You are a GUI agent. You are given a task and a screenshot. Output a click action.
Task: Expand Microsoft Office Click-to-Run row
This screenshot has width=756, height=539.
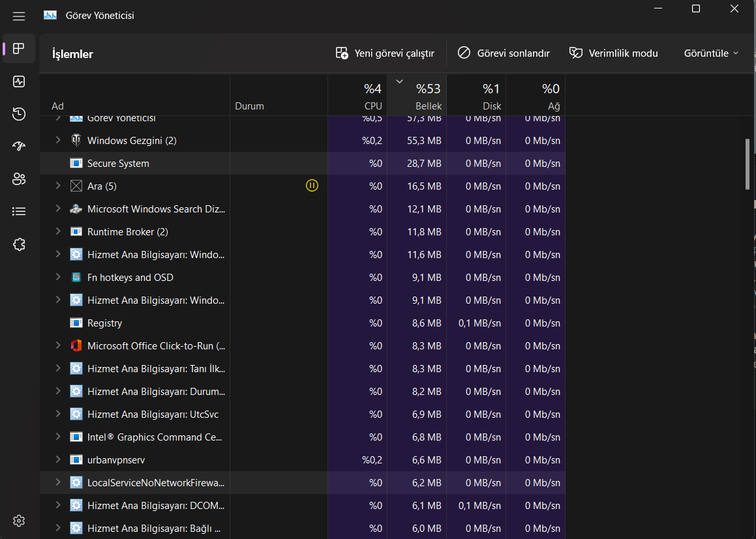[58, 345]
